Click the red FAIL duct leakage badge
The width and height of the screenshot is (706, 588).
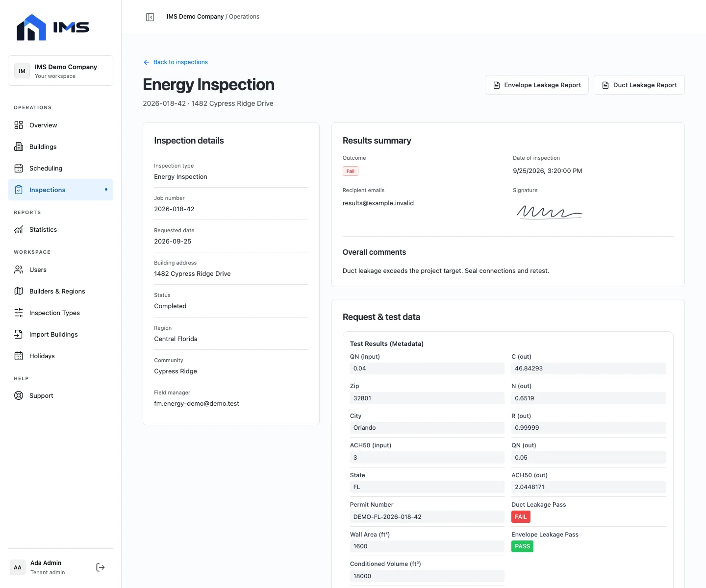tap(521, 517)
